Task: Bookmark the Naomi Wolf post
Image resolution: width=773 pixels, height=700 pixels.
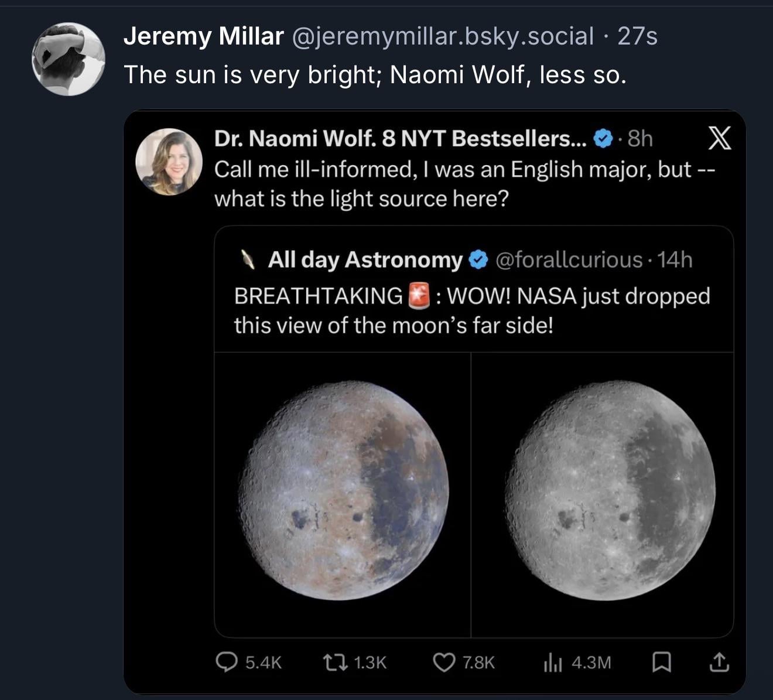Action: (661, 663)
